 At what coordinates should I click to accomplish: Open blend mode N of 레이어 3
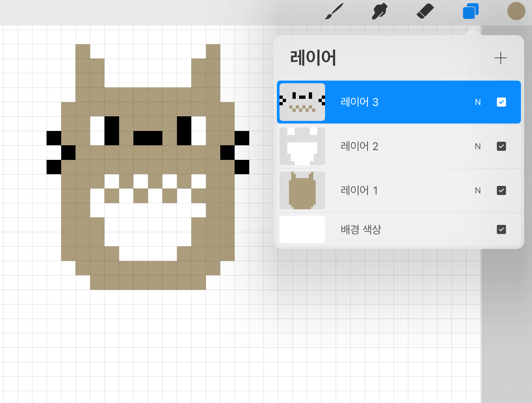click(x=478, y=102)
